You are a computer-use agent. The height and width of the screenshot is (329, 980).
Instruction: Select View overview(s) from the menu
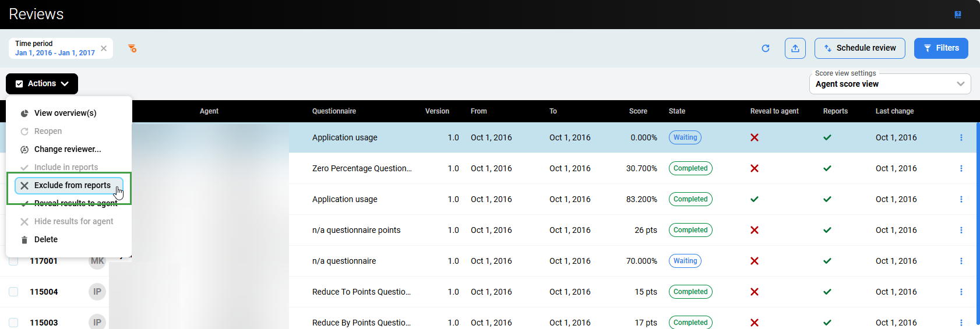point(65,113)
